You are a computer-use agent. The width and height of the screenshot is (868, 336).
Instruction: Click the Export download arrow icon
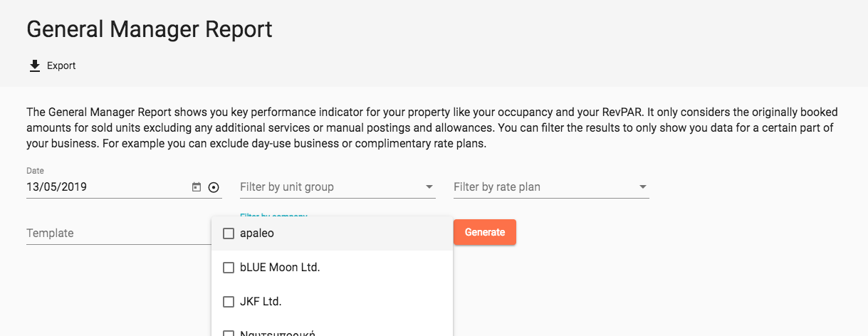pos(34,65)
